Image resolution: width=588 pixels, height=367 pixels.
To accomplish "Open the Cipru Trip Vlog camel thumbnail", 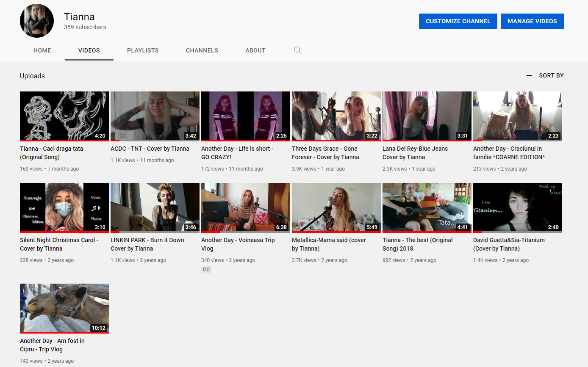I will (x=64, y=308).
